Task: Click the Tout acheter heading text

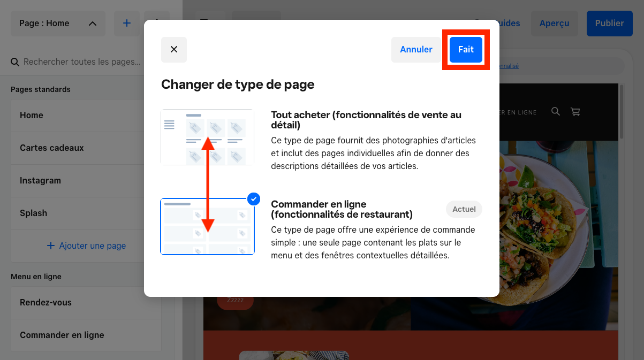Action: (x=366, y=120)
